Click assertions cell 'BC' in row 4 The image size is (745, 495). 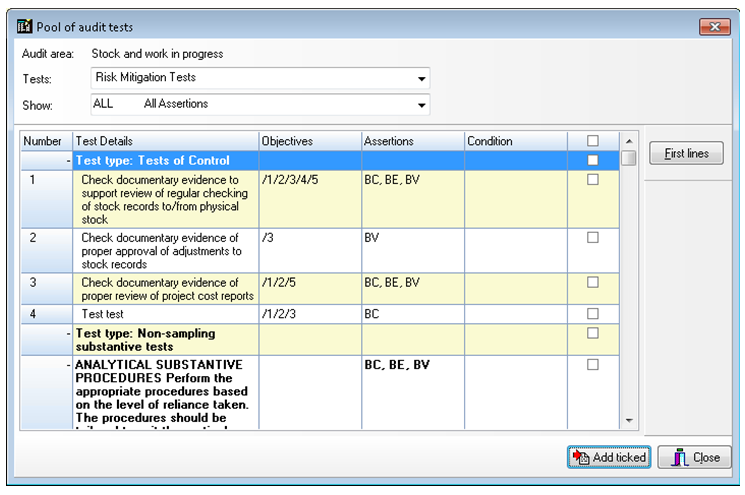pyautogui.click(x=412, y=314)
